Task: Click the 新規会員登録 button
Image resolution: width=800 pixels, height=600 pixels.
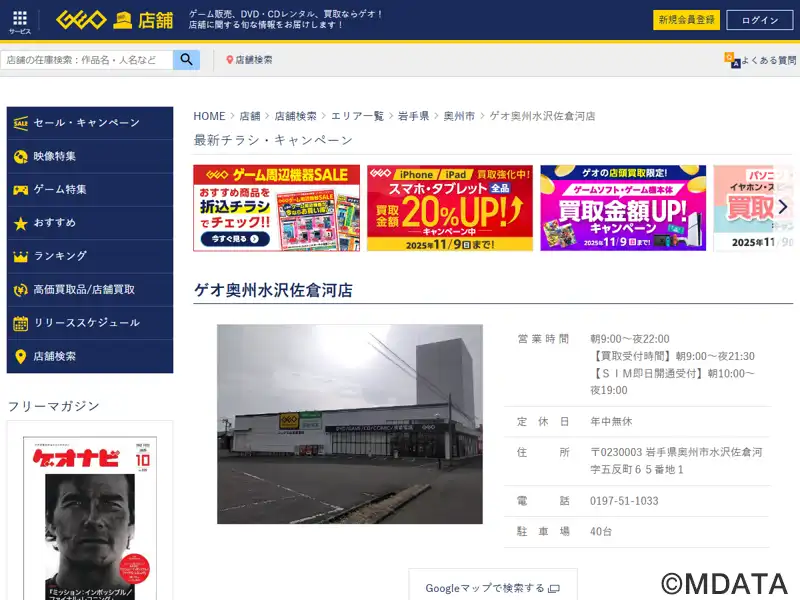Action: coord(686,20)
